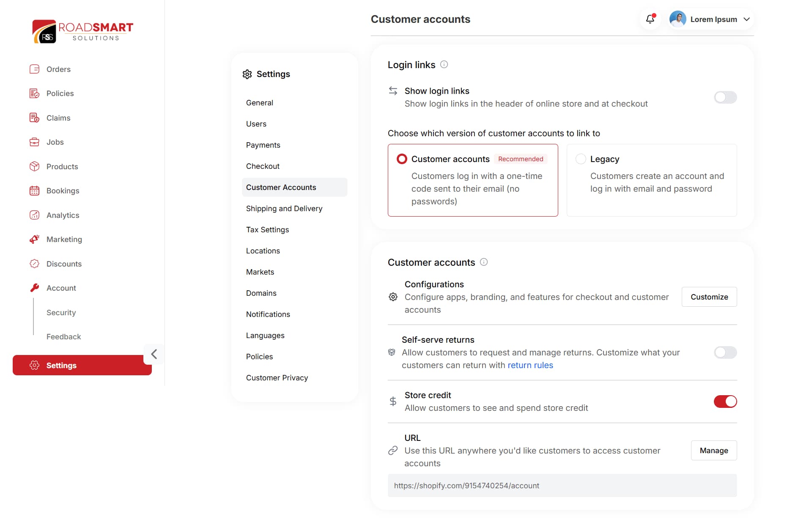The image size is (812, 531).
Task: Open the return rules link
Action: pyautogui.click(x=530, y=365)
